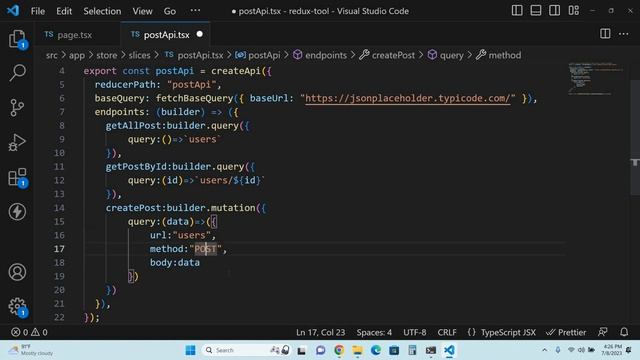Open the Go menu

[170, 11]
